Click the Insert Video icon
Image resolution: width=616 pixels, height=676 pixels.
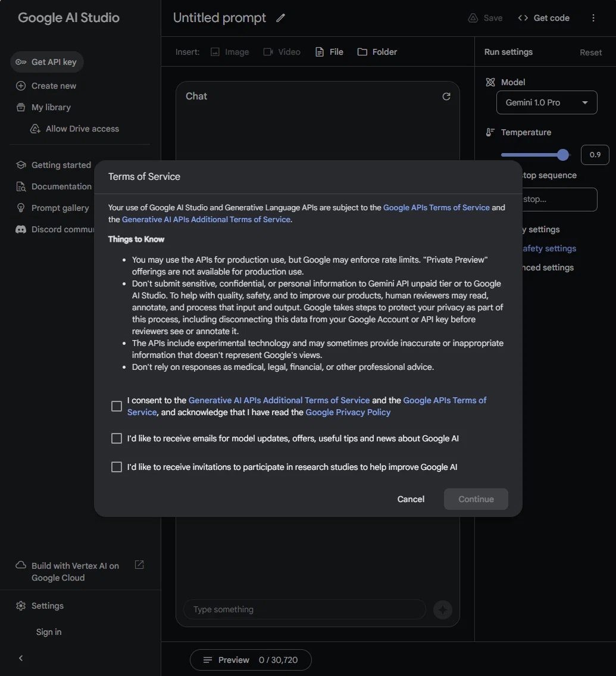(268, 52)
